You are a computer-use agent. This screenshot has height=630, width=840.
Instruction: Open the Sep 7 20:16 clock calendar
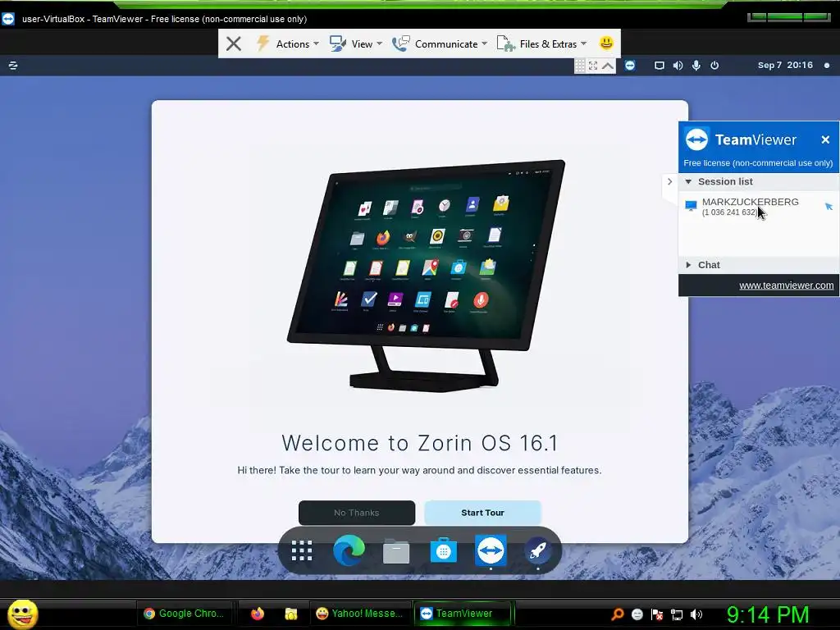[785, 66]
